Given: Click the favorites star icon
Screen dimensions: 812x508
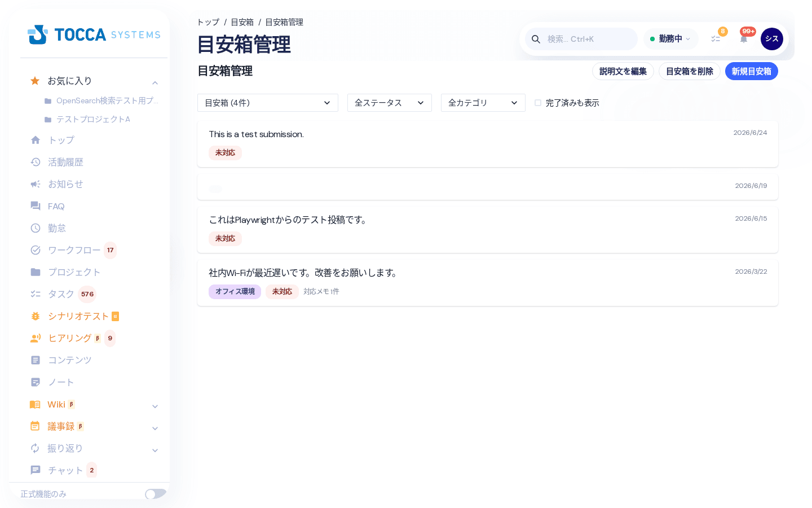Looking at the screenshot, I should point(35,81).
